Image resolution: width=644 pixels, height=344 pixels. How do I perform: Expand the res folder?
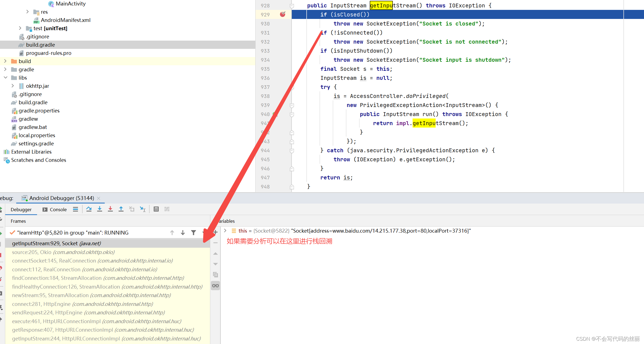click(x=27, y=12)
